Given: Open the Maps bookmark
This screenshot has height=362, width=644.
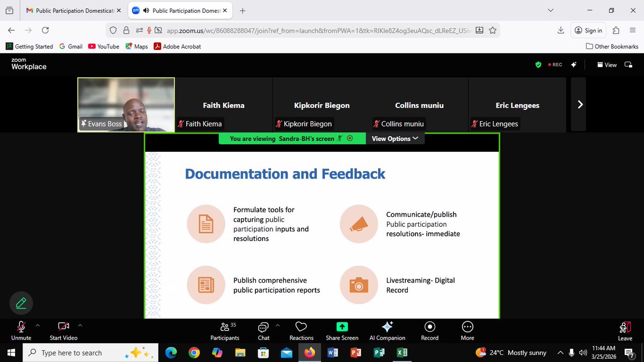Looking at the screenshot, I should tap(136, 47).
